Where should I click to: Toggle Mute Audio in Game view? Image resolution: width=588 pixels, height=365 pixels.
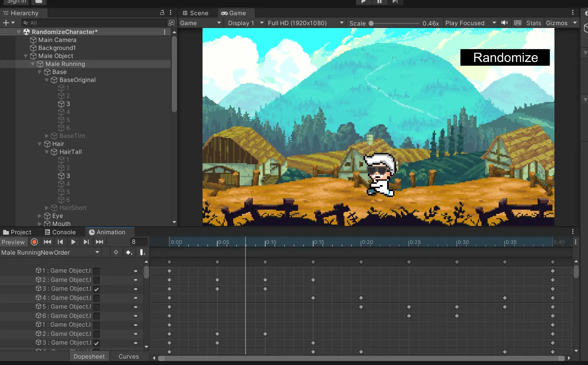[505, 23]
